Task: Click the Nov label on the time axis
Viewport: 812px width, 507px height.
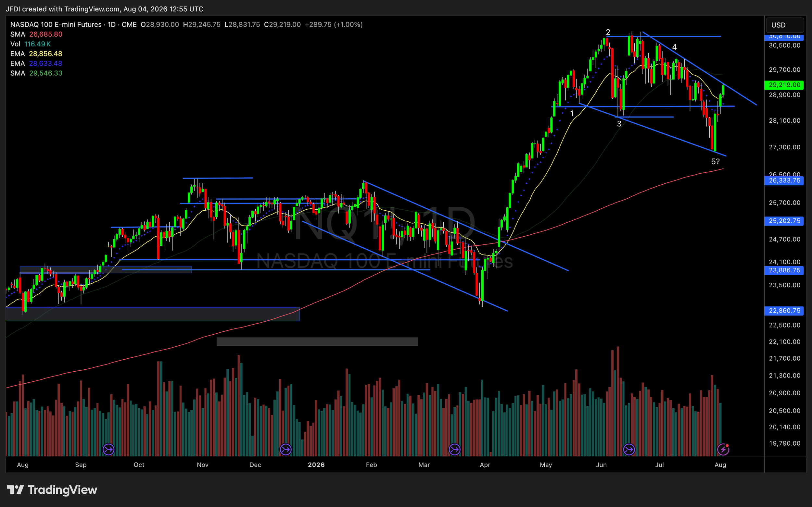Action: pos(203,465)
